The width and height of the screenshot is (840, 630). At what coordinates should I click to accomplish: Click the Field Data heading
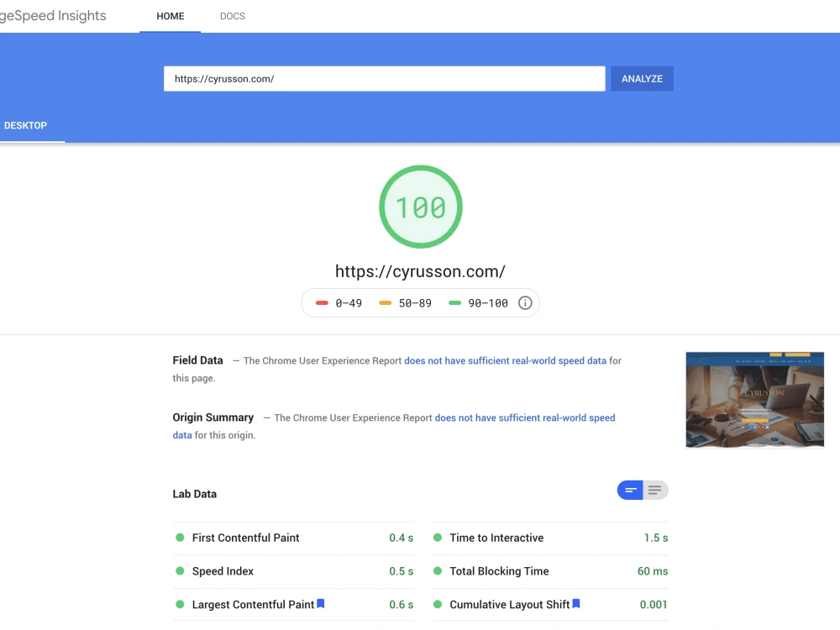(197, 360)
